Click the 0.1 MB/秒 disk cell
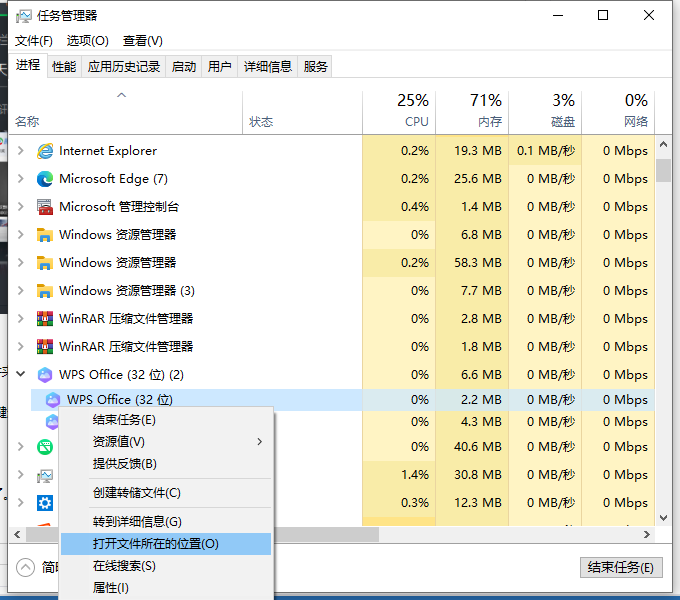The height and width of the screenshot is (600, 680). point(545,151)
